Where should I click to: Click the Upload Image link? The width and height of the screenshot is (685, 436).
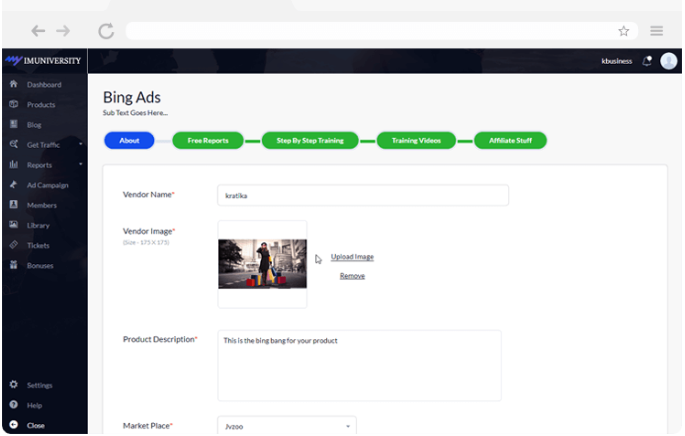(352, 256)
